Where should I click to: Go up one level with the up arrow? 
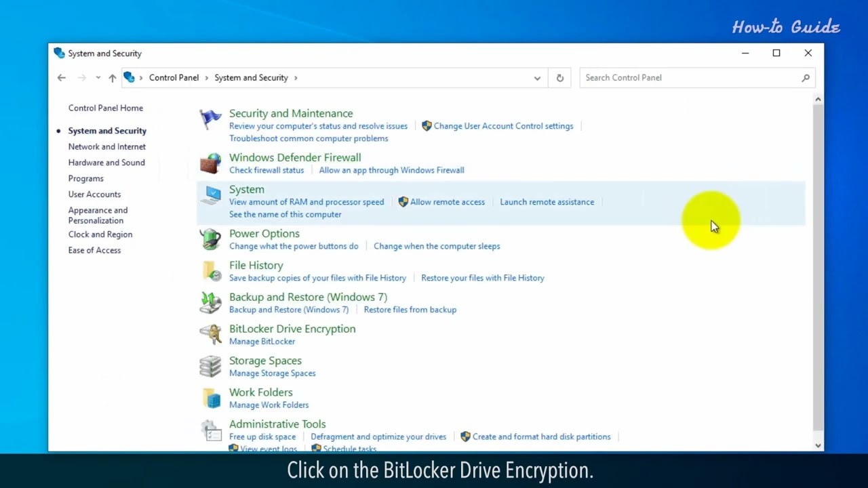[112, 77]
